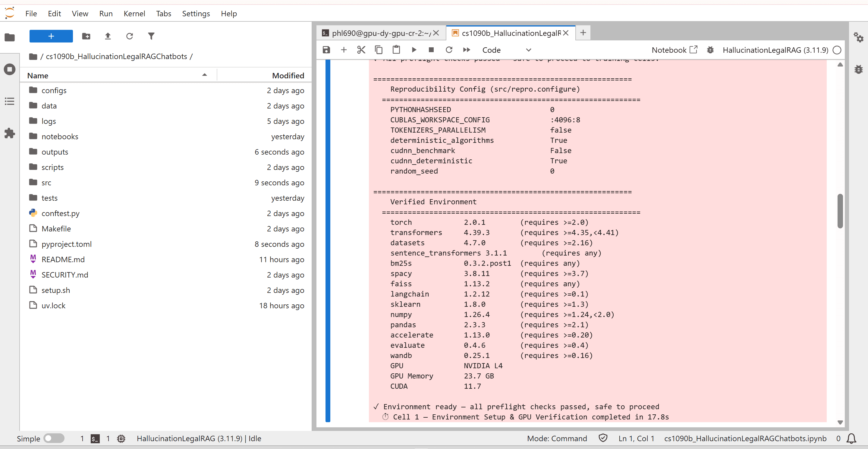The image size is (868, 449).
Task: Save the notebook
Action: point(326,49)
